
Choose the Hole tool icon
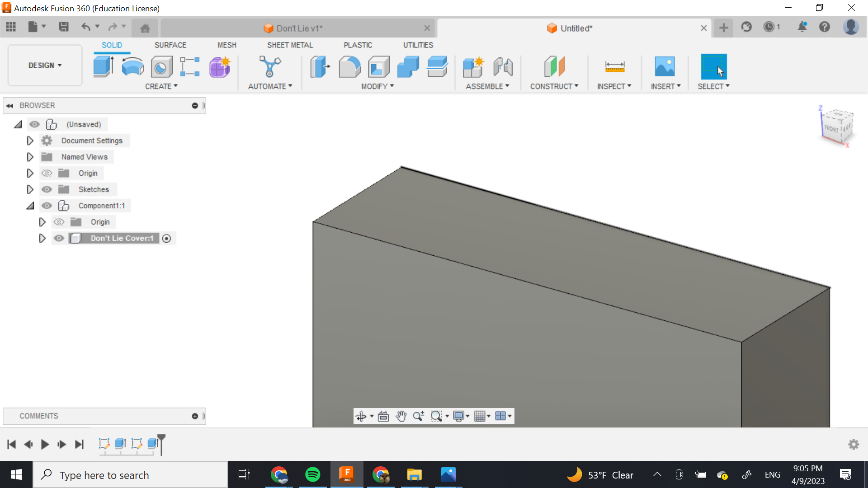pyautogui.click(x=161, y=67)
